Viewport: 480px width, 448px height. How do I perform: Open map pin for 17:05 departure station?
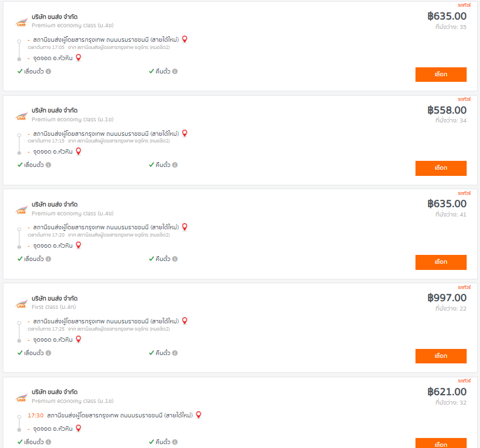pos(185,39)
